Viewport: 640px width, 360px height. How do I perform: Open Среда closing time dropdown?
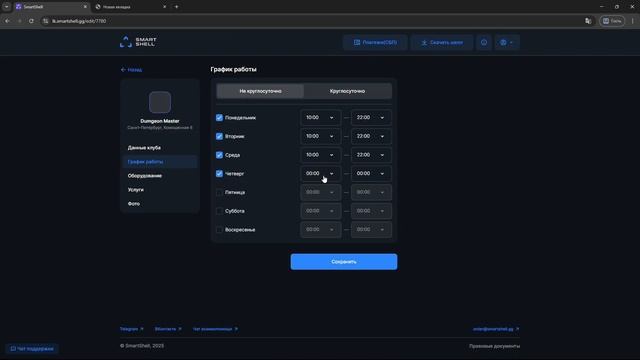pos(371,155)
